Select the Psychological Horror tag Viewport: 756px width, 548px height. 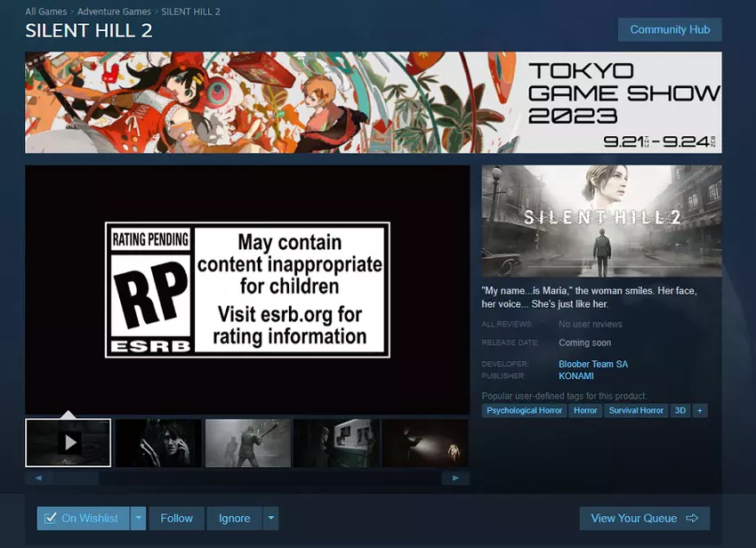tap(524, 410)
